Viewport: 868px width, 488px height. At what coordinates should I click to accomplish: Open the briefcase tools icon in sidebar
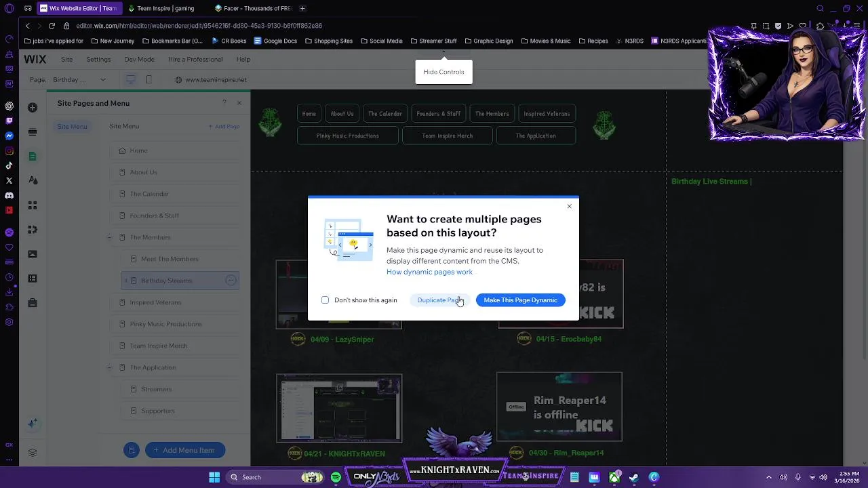click(x=33, y=303)
